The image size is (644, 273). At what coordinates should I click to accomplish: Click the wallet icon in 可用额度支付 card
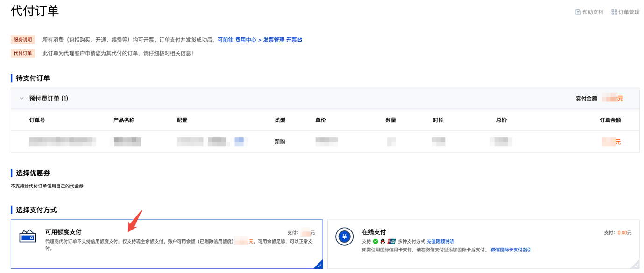(x=28, y=236)
